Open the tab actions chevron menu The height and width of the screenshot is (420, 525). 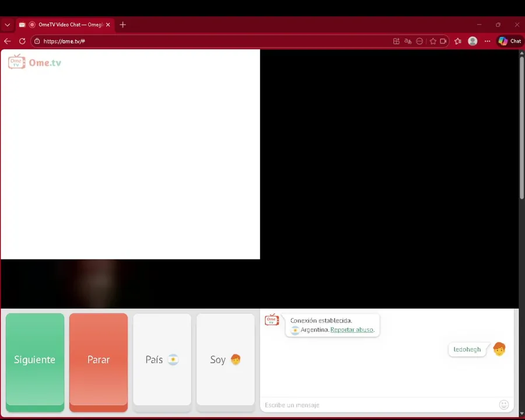(x=8, y=24)
